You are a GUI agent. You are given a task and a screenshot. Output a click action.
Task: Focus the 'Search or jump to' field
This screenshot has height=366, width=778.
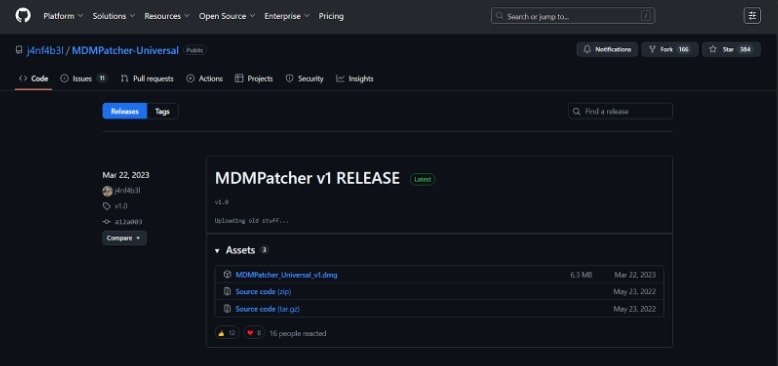pos(573,16)
